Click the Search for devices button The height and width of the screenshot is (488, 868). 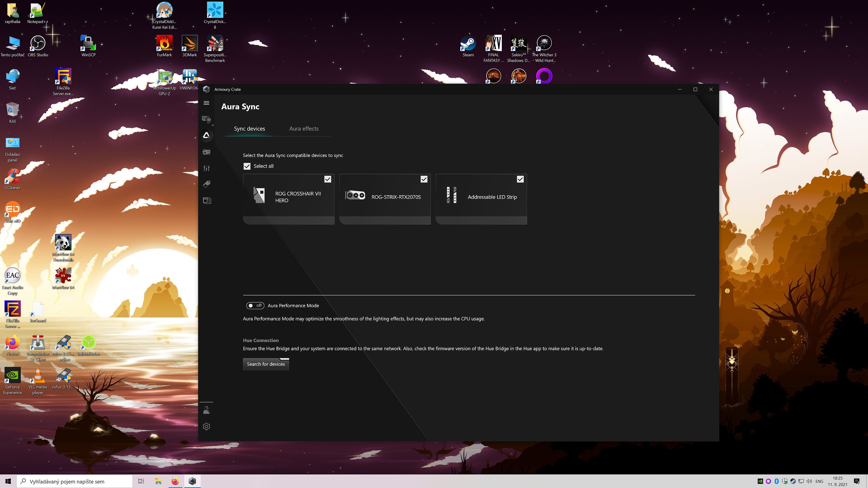click(x=266, y=364)
